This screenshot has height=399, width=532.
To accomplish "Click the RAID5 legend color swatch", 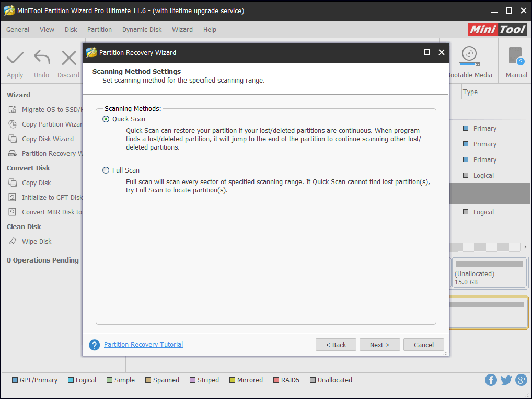I will click(x=276, y=380).
